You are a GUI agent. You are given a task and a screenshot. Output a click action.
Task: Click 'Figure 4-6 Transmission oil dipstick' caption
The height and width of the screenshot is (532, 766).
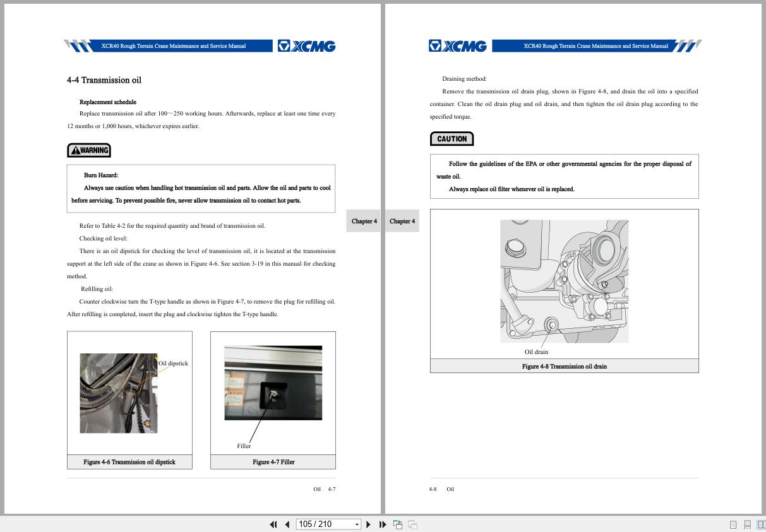coord(129,462)
